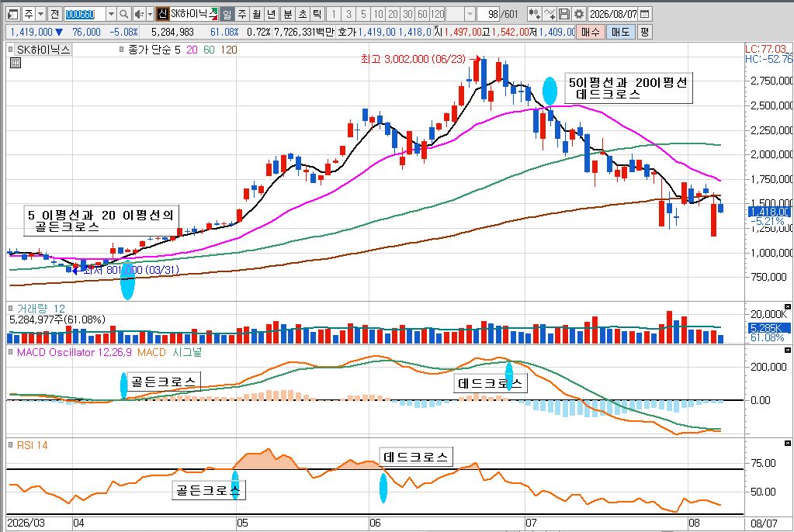
Task: Click the data grid icon under SK하이닉스 label
Action: 16,64
